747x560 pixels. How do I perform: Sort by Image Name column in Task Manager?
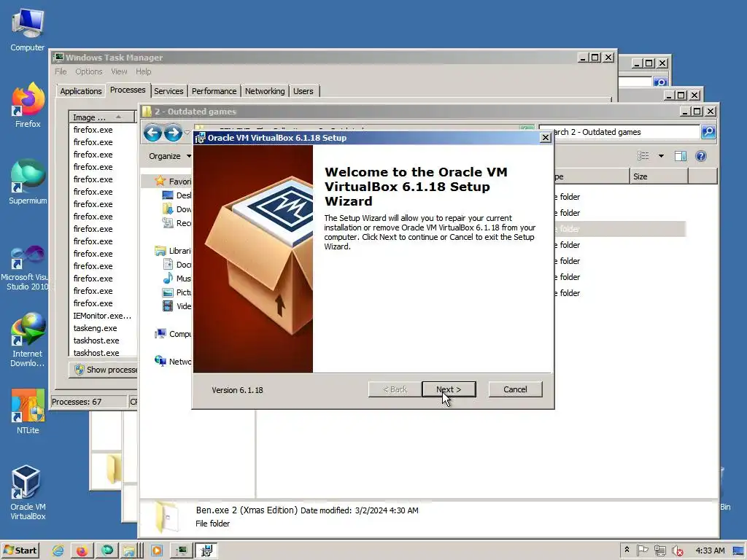coord(101,117)
